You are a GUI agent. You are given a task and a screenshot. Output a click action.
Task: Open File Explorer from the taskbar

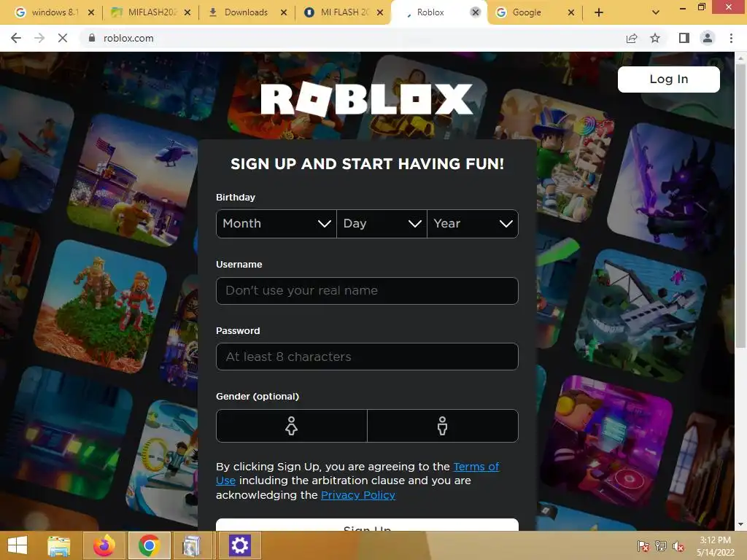click(x=58, y=545)
